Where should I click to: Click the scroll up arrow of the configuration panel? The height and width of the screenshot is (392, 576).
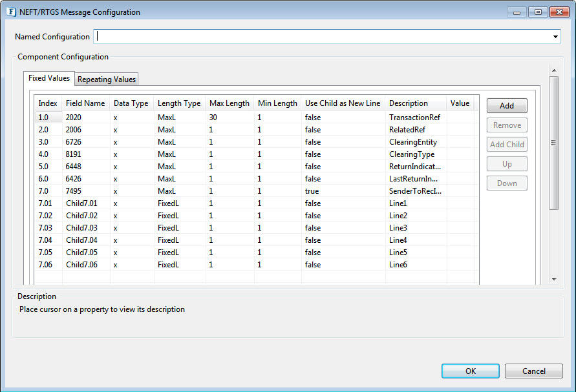(x=554, y=70)
